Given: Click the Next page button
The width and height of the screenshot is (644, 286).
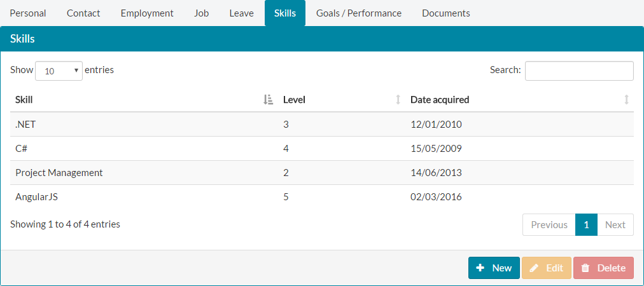Looking at the screenshot, I should coord(615,224).
